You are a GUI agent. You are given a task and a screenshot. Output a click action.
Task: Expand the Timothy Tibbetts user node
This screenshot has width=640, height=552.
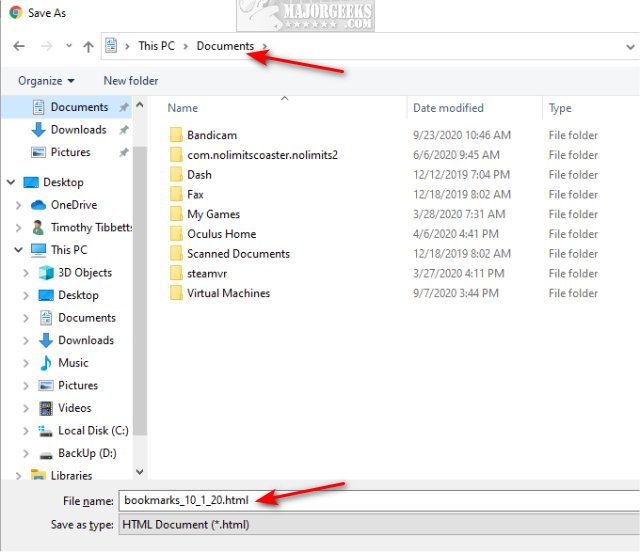coord(18,227)
